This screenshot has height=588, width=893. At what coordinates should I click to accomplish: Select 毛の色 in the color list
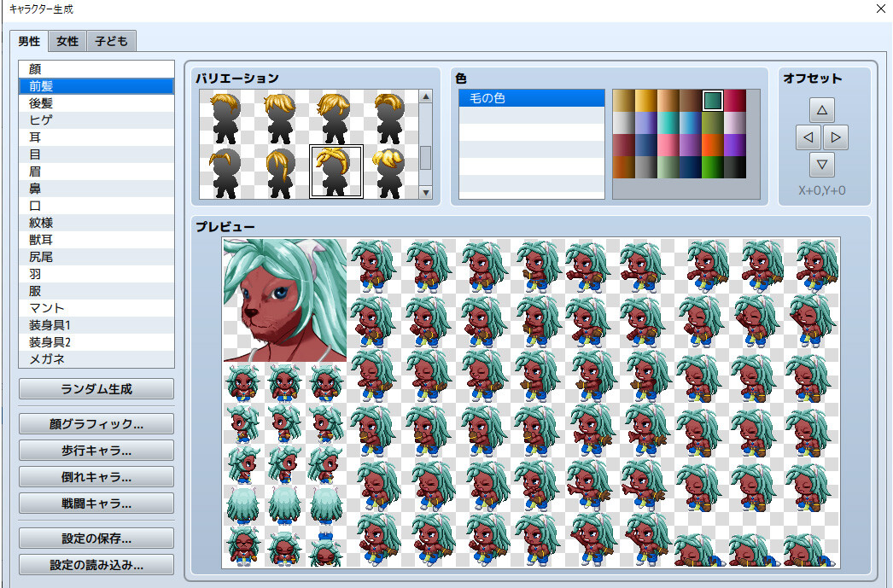[x=487, y=98]
